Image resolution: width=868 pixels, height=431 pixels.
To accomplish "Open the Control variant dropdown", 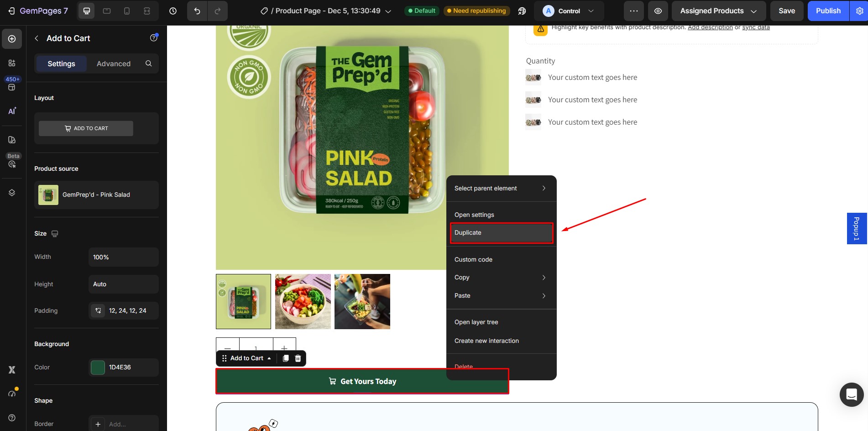I will point(569,11).
